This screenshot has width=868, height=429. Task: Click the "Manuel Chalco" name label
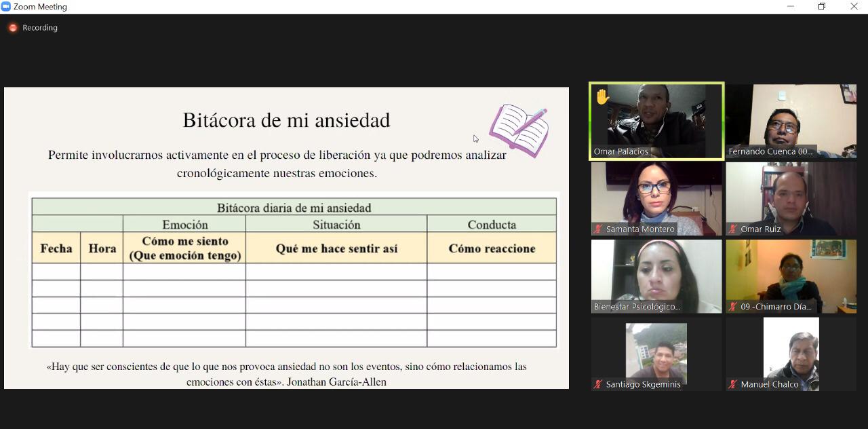pos(770,384)
